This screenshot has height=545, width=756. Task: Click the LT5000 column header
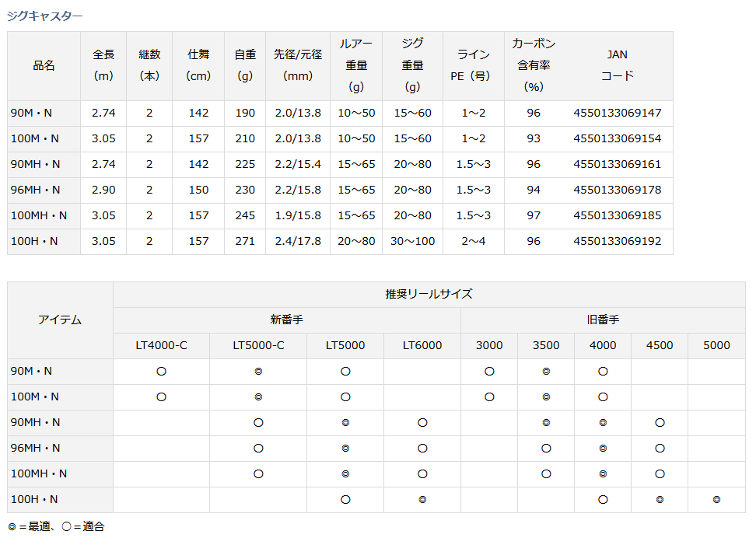(345, 345)
